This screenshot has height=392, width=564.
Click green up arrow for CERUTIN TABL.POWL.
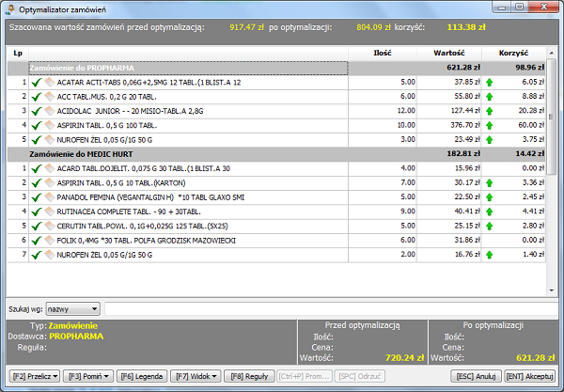[x=489, y=226]
